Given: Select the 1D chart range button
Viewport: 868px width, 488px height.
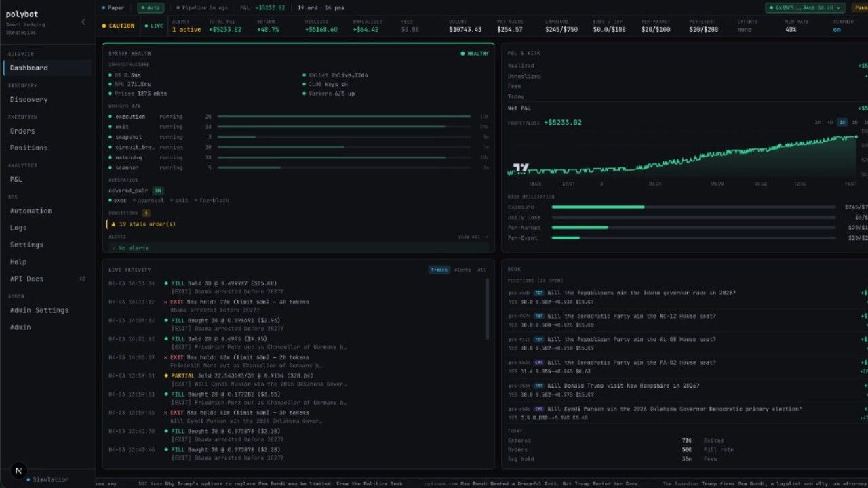Looking at the screenshot, I should tap(842, 123).
